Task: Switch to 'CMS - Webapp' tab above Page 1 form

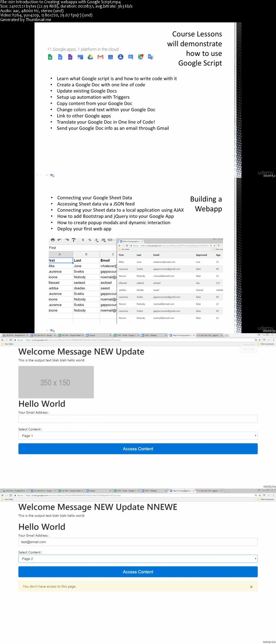Action: point(154,335)
